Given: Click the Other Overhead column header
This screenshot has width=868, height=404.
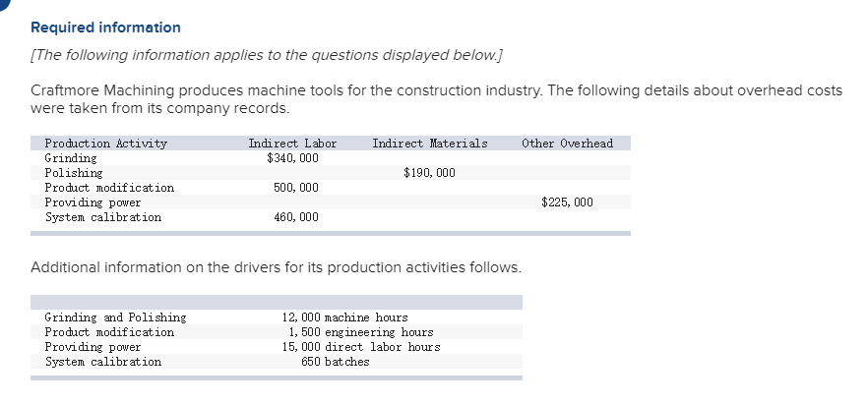Looking at the screenshot, I should click(568, 144).
